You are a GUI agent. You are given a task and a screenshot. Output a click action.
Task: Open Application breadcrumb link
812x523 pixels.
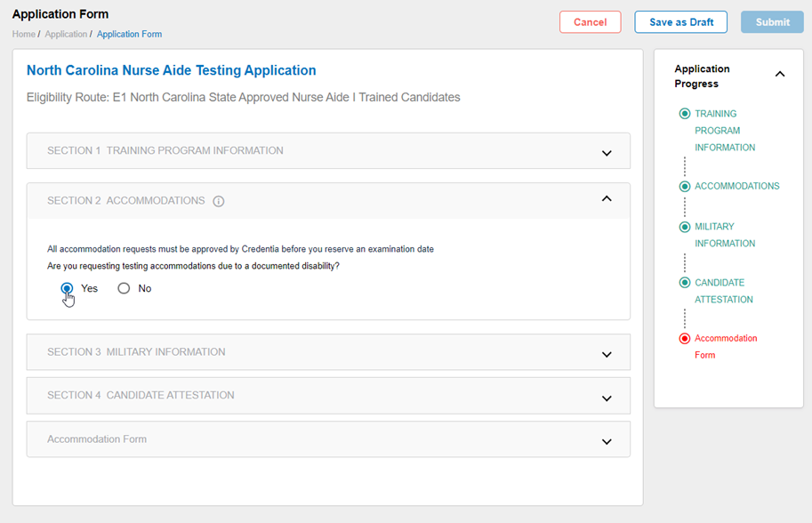point(66,34)
